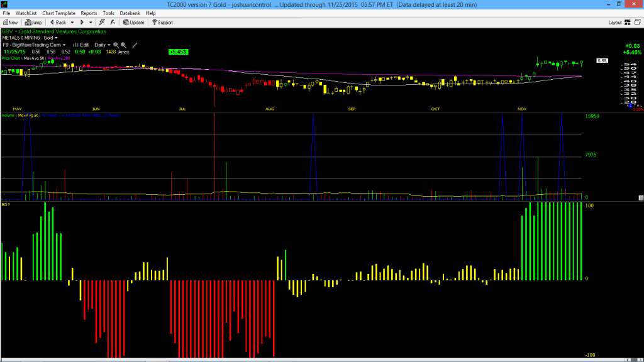The image size is (644, 362).
Task: Click the green +5.45% change badge
Action: (178, 52)
